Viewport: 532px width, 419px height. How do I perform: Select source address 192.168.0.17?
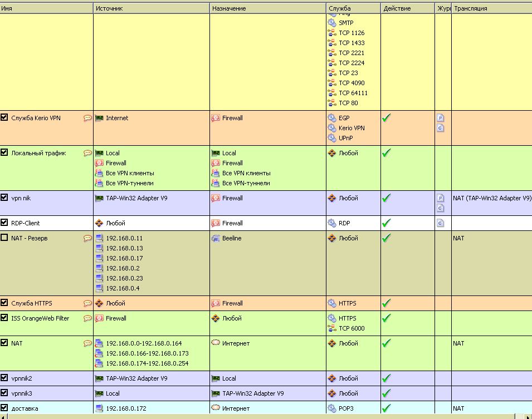coord(125,258)
